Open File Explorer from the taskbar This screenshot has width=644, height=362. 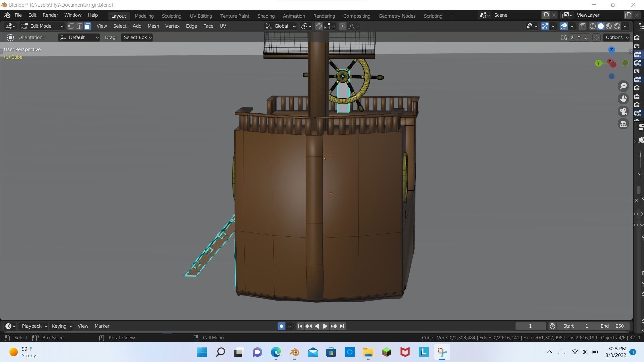point(368,352)
